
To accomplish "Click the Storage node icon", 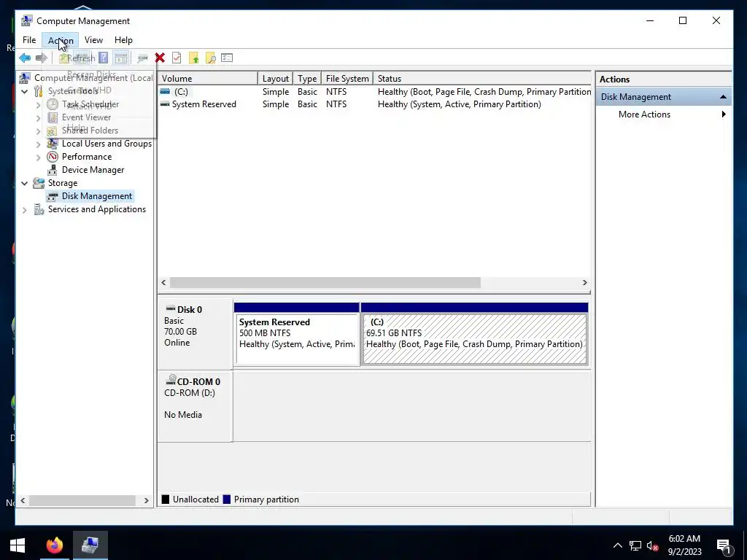I will (39, 183).
